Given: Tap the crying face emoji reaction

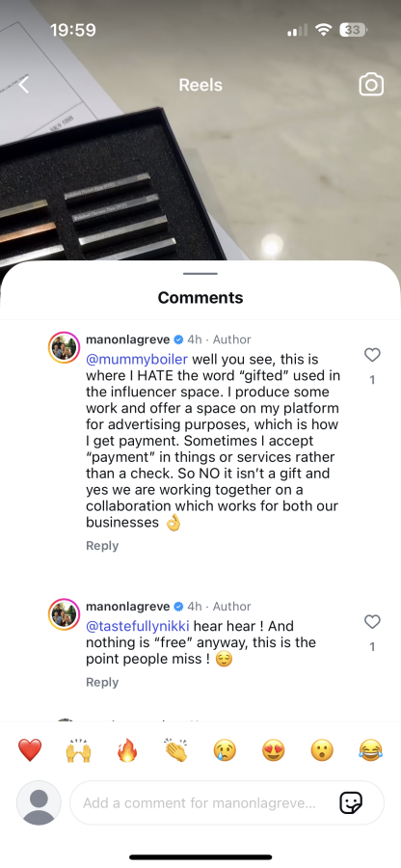Looking at the screenshot, I should (225, 750).
